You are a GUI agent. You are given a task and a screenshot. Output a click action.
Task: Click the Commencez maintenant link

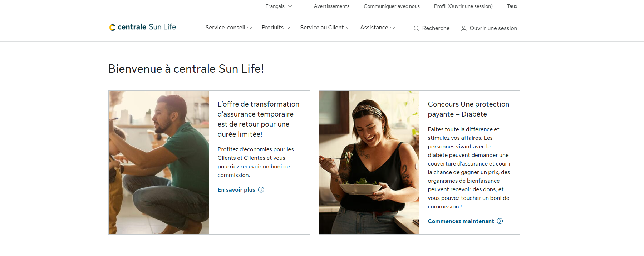click(461, 221)
